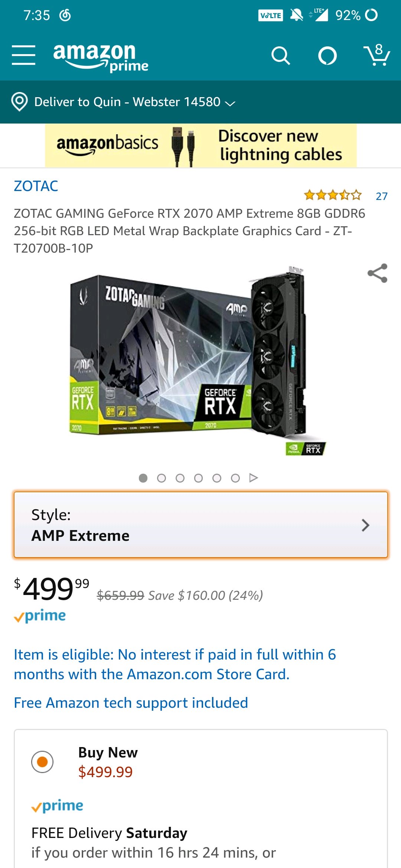Open Free Amazon tech support included link
This screenshot has width=401, height=868.
tap(131, 703)
